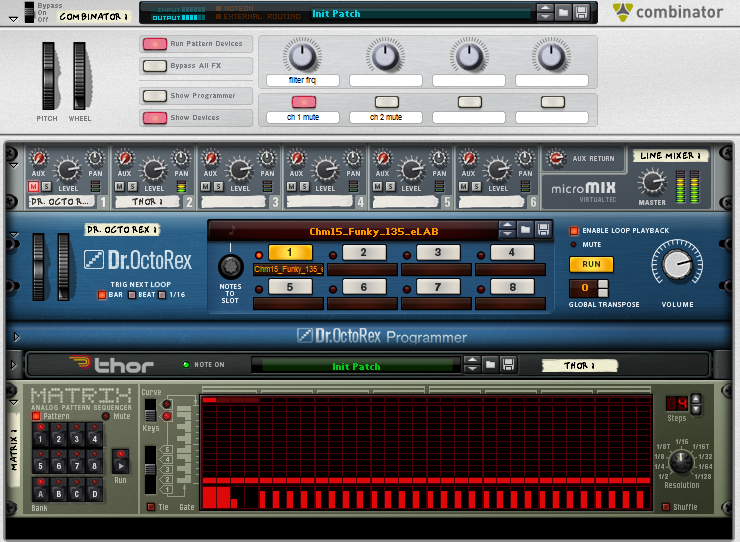Click the Notes To Slot knob

230,267
